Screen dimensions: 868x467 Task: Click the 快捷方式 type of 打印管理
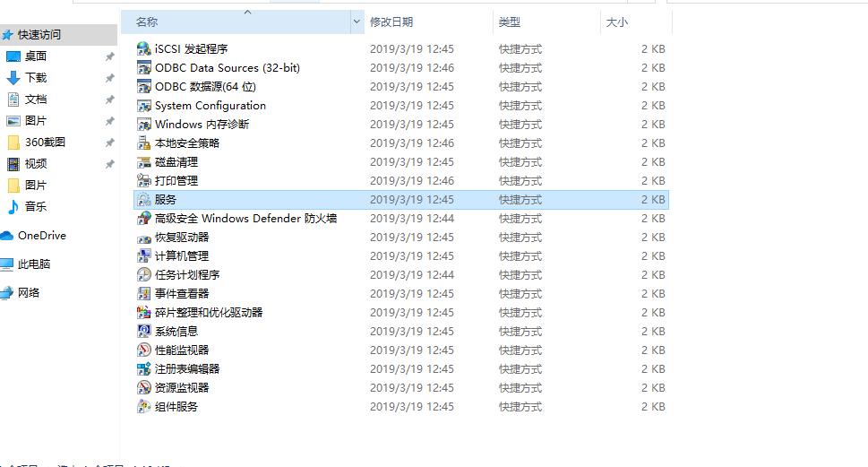520,180
